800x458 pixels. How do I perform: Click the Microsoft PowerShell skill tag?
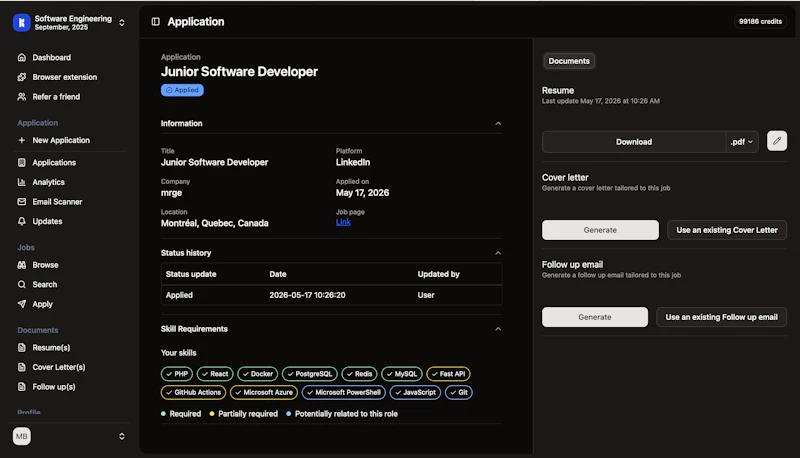(x=344, y=392)
